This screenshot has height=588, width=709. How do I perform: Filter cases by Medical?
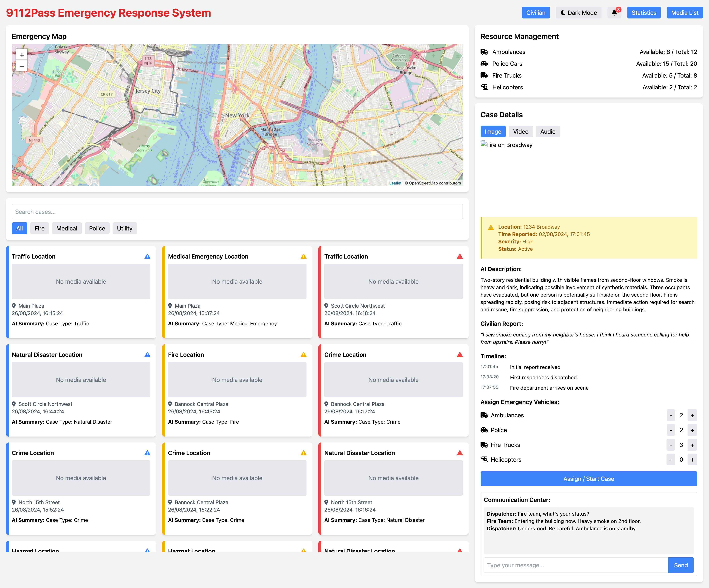[66, 229]
